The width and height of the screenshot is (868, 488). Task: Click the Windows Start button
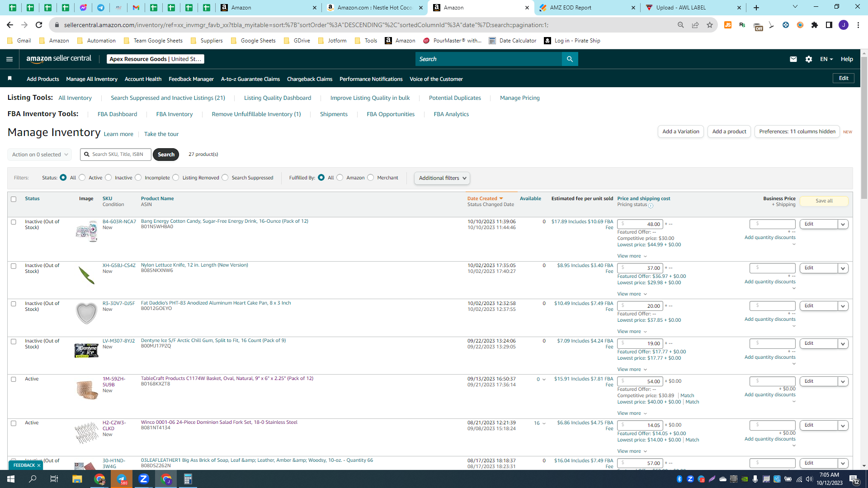[x=11, y=479]
